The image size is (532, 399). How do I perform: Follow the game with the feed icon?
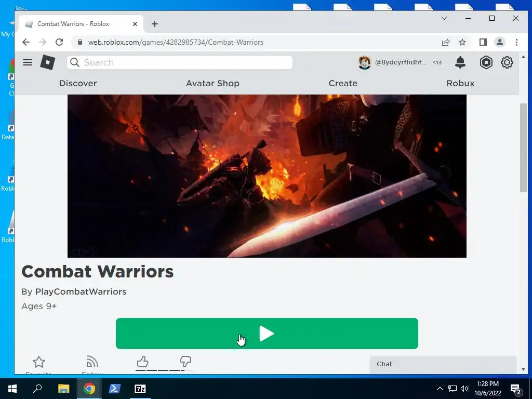(92, 362)
